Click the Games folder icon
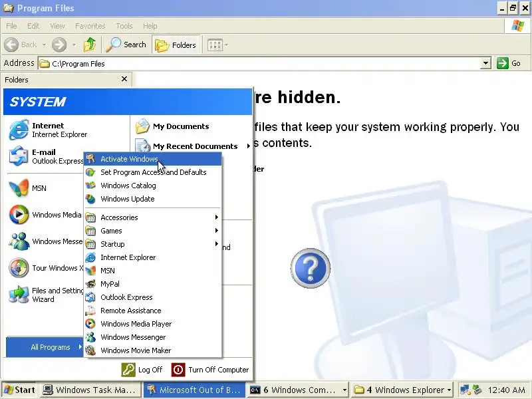 tap(90, 231)
